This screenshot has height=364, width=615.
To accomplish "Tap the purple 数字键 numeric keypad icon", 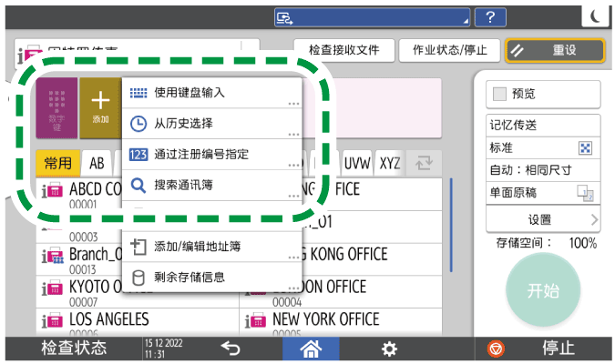I will tap(57, 108).
